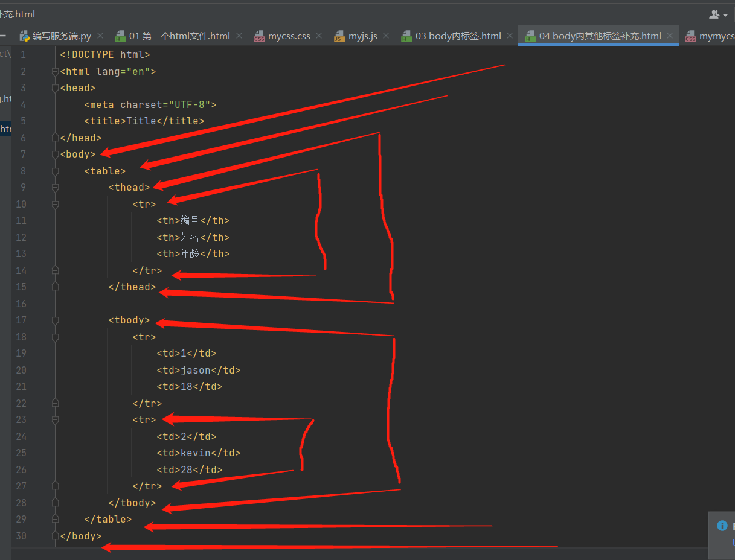The image size is (735, 560).
Task: Click the <th>编号</th> code line
Action: [193, 221]
